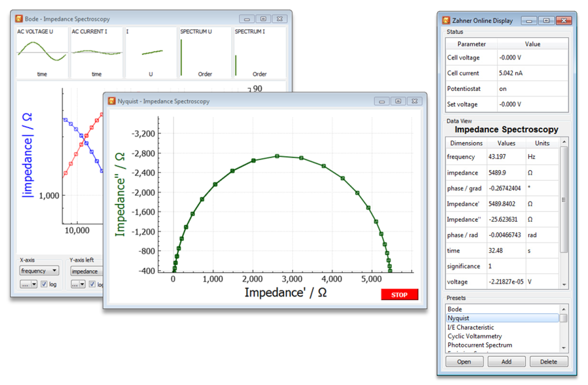This screenshot has width=588, height=385.
Task: Click the Values column header in Data View
Action: coord(506,143)
